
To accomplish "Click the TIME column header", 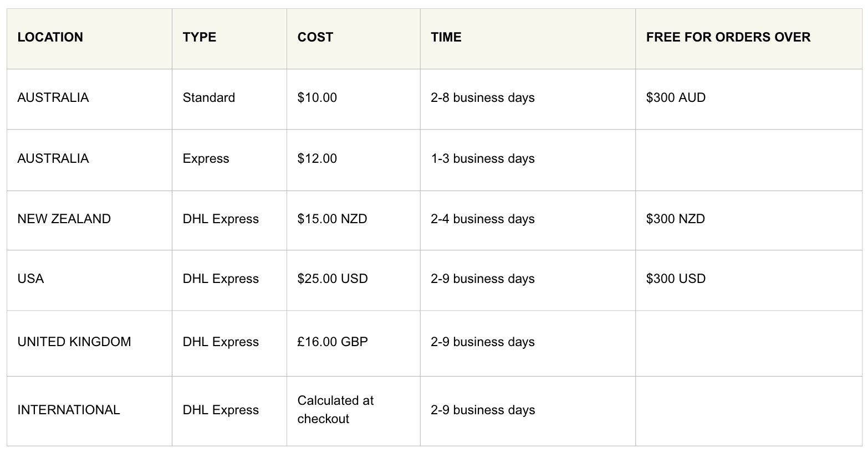I will tap(446, 37).
